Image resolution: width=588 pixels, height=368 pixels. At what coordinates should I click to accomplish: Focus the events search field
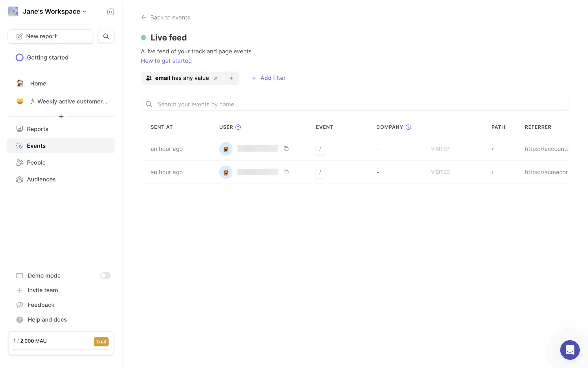(354, 104)
